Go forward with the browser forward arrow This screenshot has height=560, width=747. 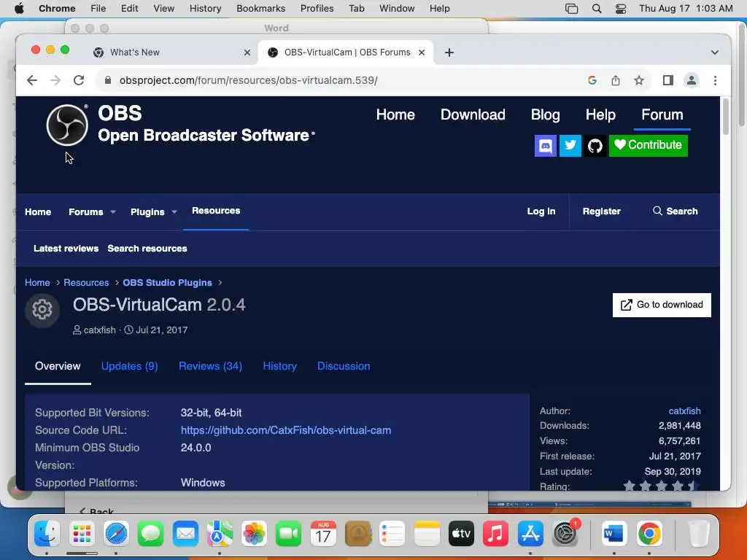pyautogui.click(x=55, y=80)
